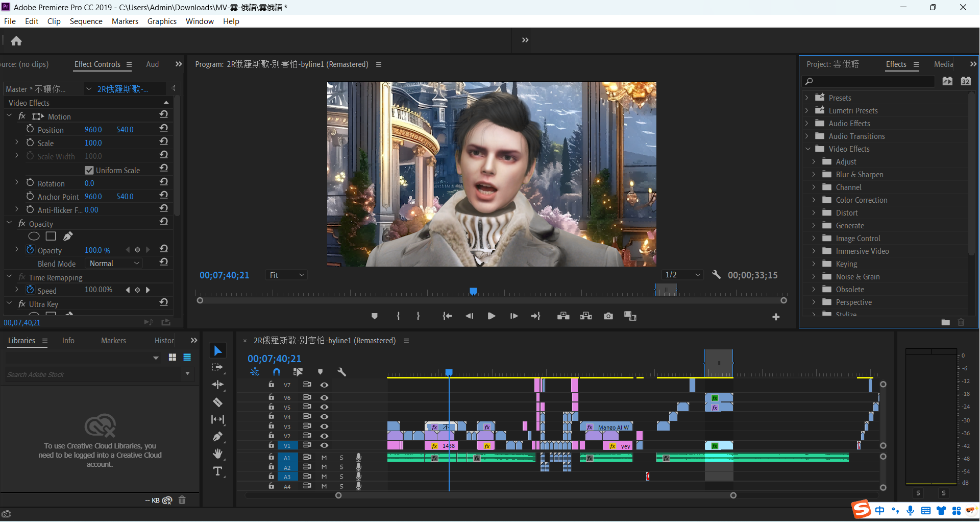Click the Play button in Program monitor

pos(491,316)
